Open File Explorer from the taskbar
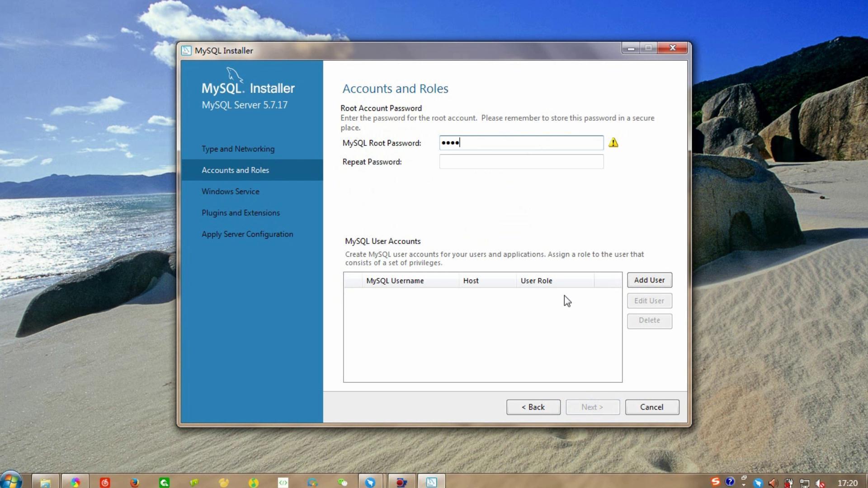The width and height of the screenshot is (868, 488). (x=45, y=482)
